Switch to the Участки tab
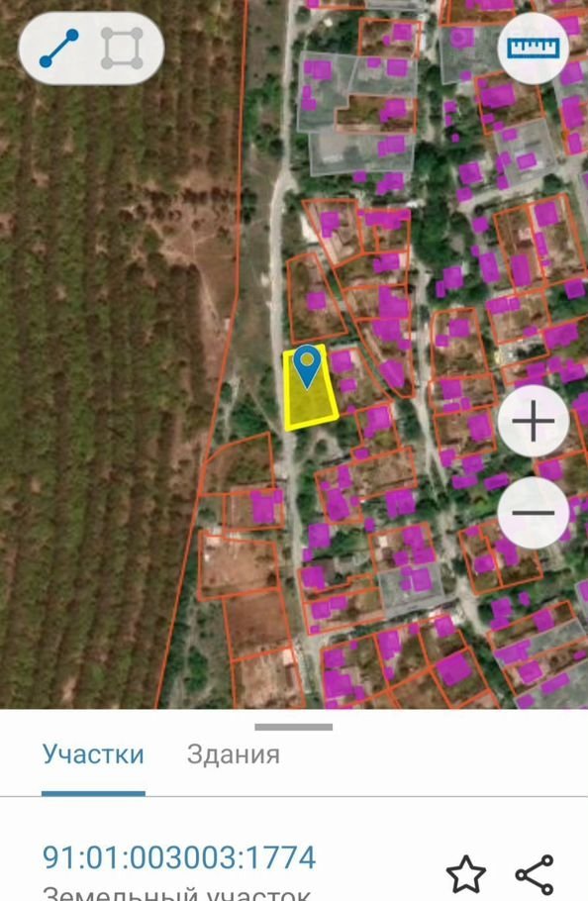588x901 pixels. point(93,753)
